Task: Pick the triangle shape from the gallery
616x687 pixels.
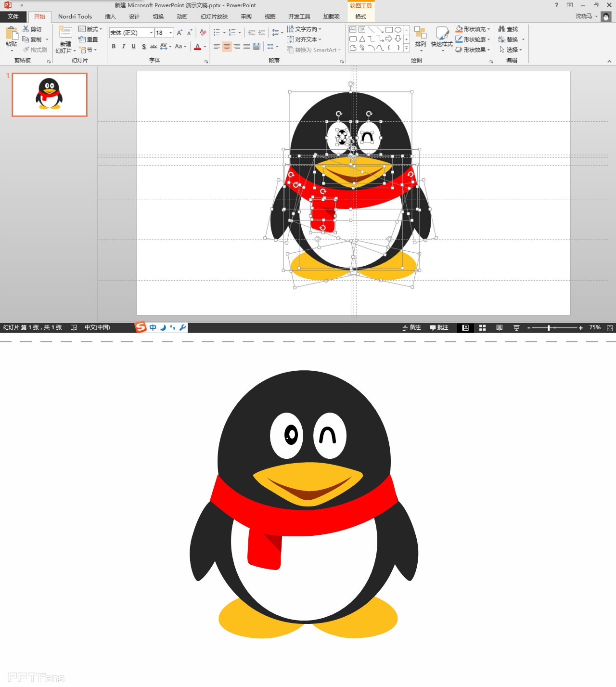Action: 362,39
